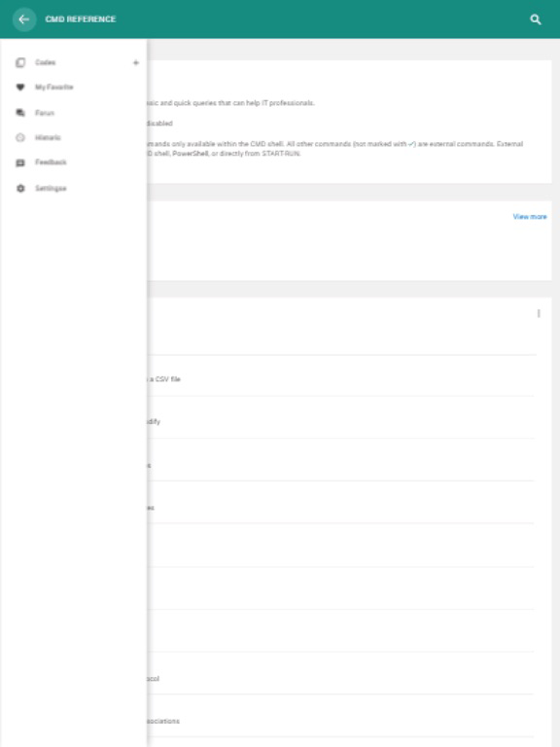Viewport: 560px width, 747px height.
Task: Click the heart icon for My Favorite
Action: click(20, 88)
